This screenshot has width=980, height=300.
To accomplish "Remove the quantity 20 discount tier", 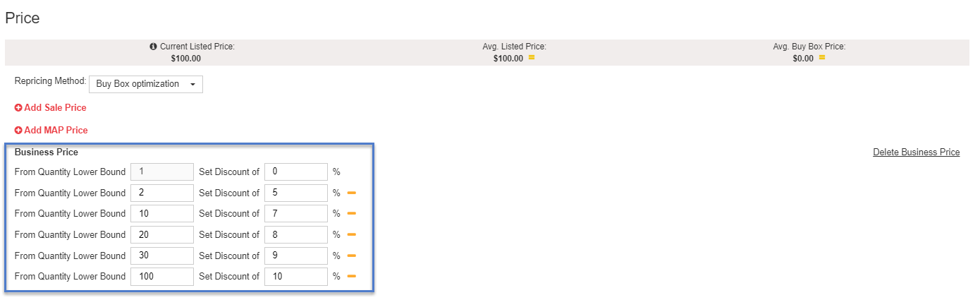I will (351, 234).
